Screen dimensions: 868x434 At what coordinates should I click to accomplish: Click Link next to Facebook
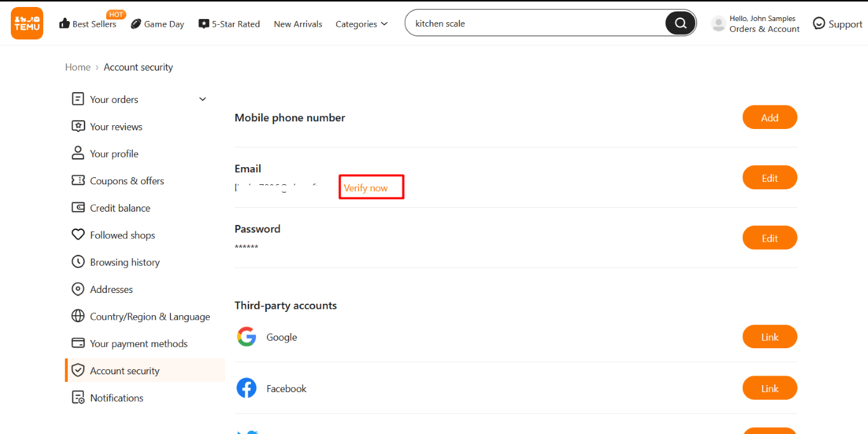click(770, 388)
